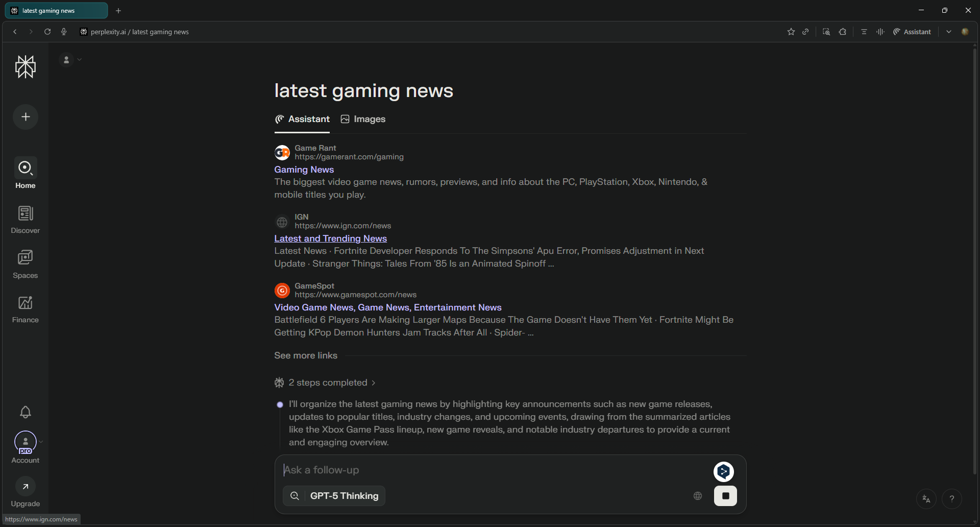
Task: Open the language translate button
Action: [x=926, y=499]
